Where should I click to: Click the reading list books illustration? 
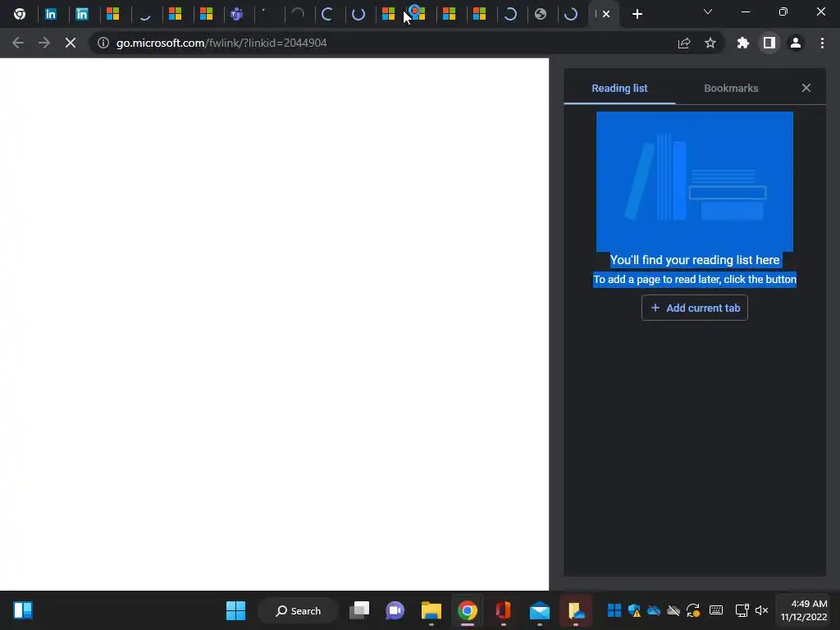coord(694,181)
